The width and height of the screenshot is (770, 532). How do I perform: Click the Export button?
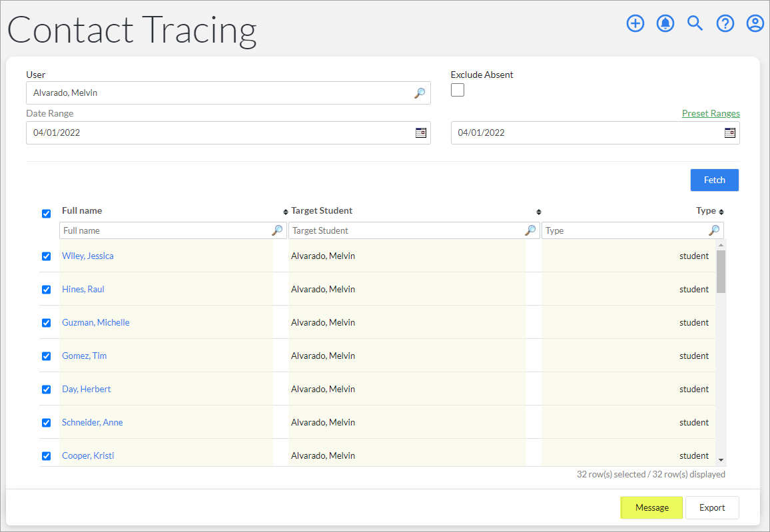click(x=712, y=507)
